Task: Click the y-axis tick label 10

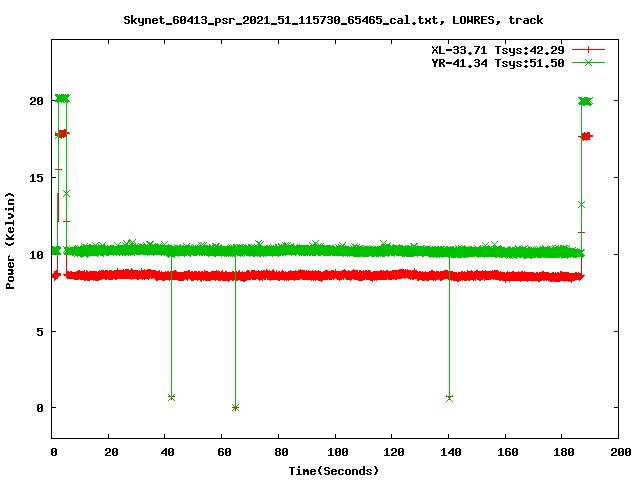Action: coord(36,255)
